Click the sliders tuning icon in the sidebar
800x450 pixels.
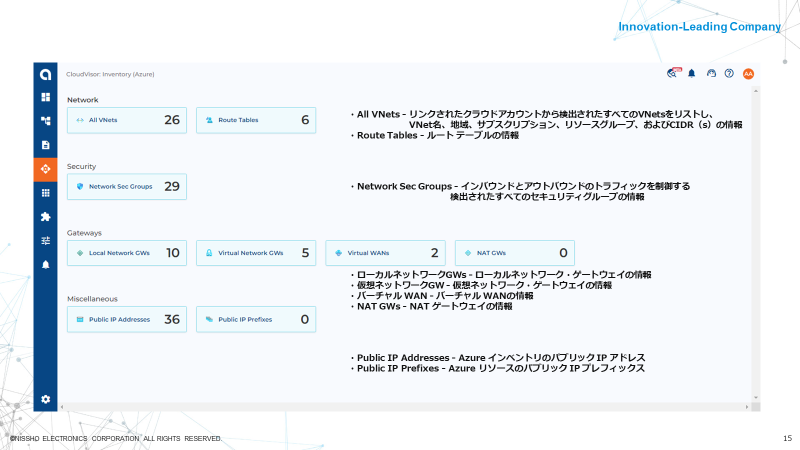pyautogui.click(x=45, y=240)
